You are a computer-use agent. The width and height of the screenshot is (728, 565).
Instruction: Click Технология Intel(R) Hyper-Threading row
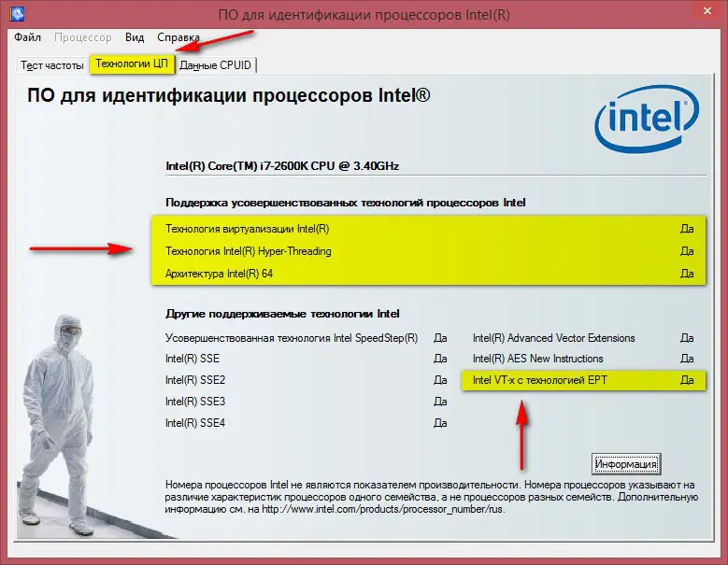coord(429,251)
